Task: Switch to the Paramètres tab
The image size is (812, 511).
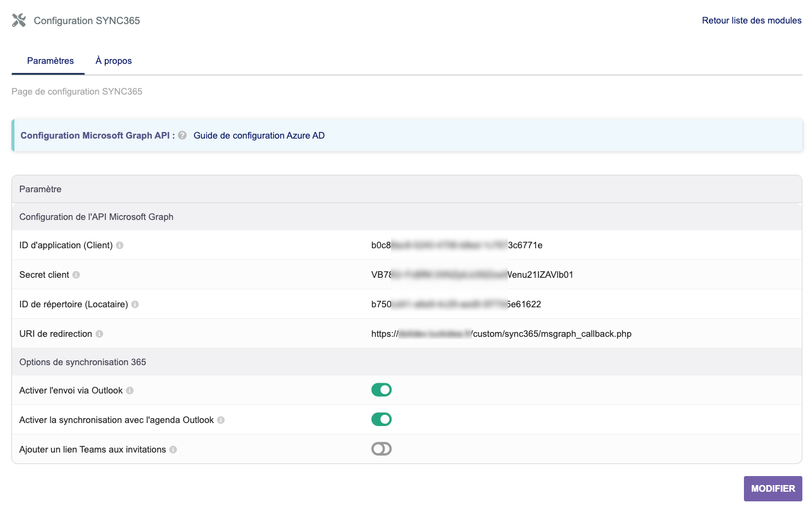Action: (51, 61)
